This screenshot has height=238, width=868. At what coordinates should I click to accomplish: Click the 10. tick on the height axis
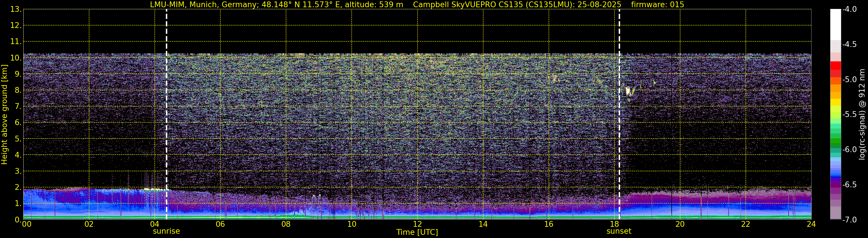(x=16, y=58)
